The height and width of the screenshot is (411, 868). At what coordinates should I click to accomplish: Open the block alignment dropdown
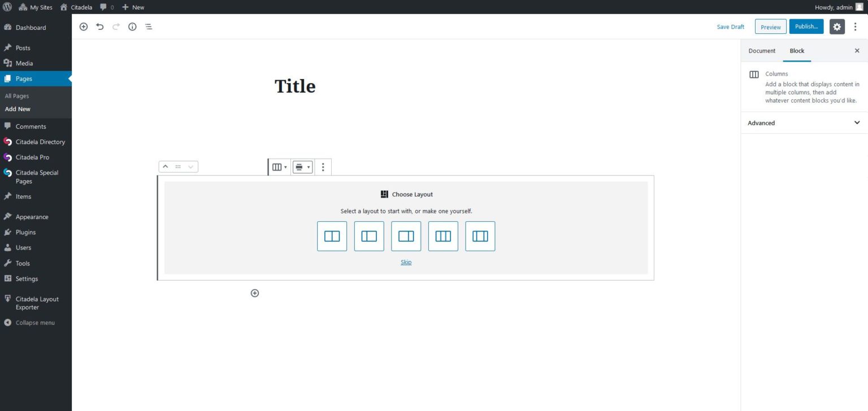click(x=302, y=167)
